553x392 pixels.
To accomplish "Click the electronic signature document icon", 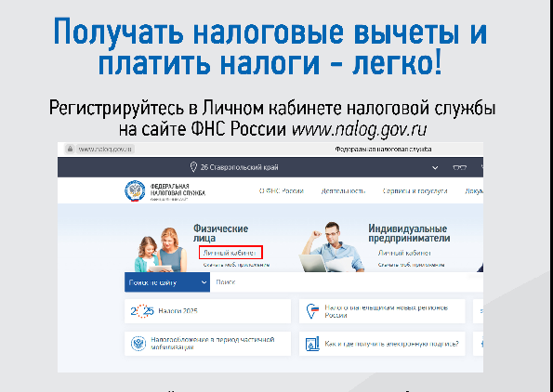I will tap(312, 344).
